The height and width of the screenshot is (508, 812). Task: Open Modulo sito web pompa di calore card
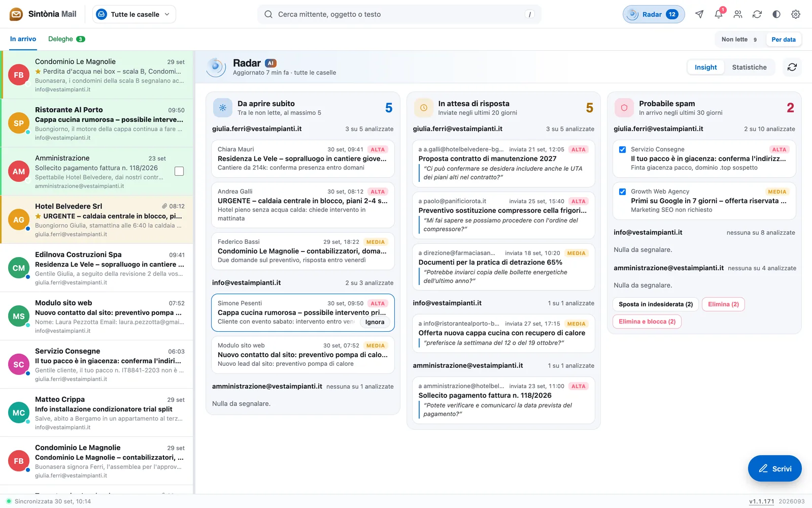coord(303,355)
